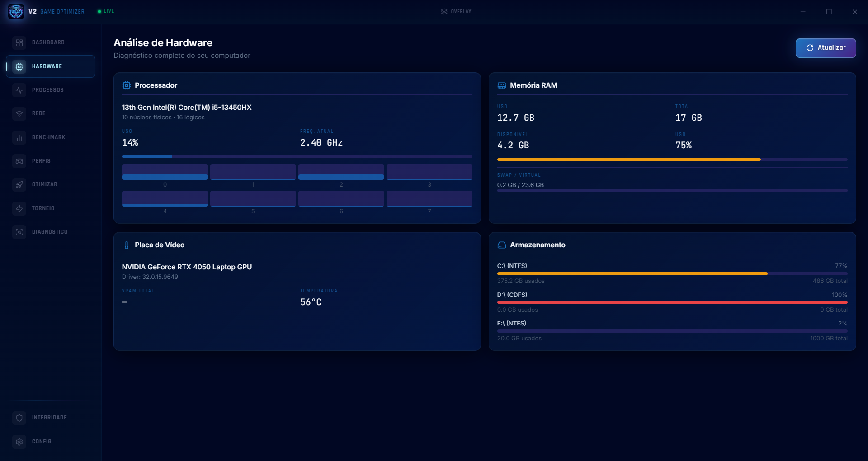The height and width of the screenshot is (461, 868).
Task: Click the Processos pulse icon
Action: pos(19,90)
